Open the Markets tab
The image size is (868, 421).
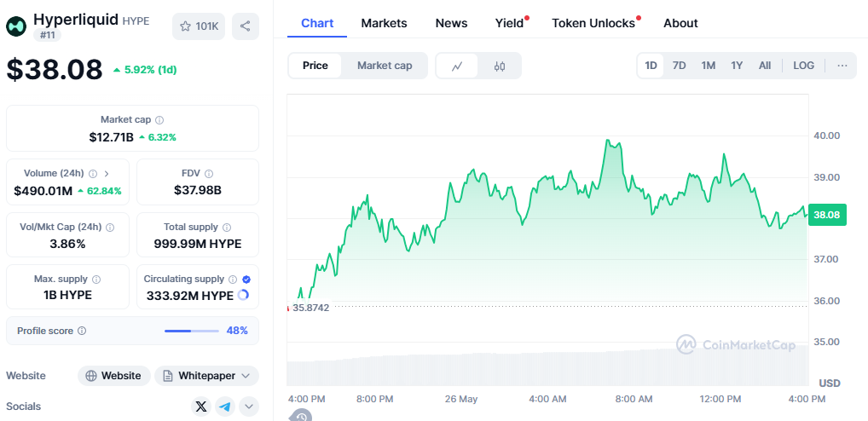pyautogui.click(x=385, y=23)
